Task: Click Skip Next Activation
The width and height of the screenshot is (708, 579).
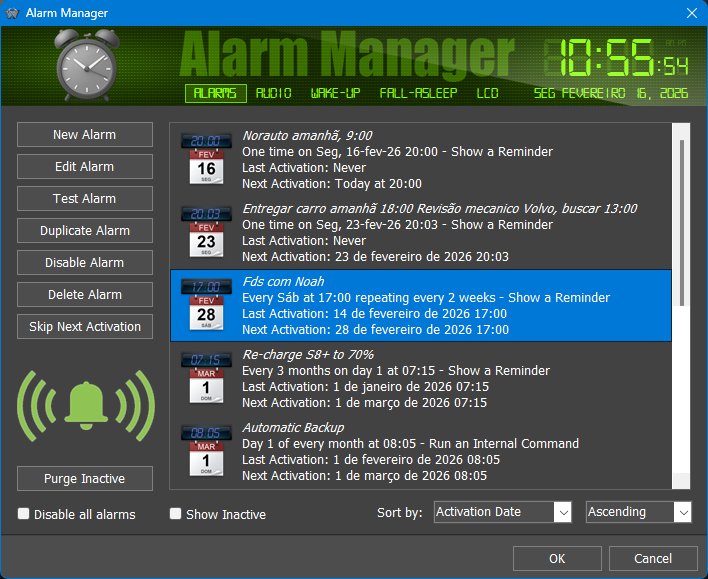Action: tap(85, 327)
